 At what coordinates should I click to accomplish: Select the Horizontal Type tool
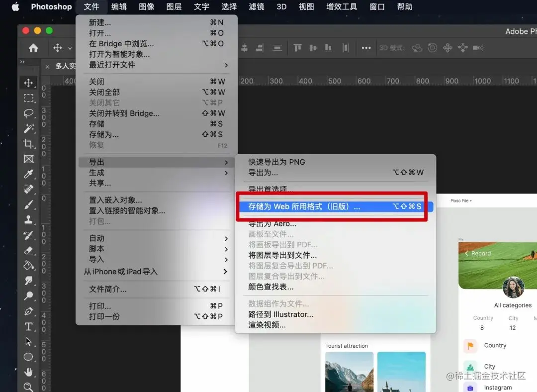click(29, 327)
